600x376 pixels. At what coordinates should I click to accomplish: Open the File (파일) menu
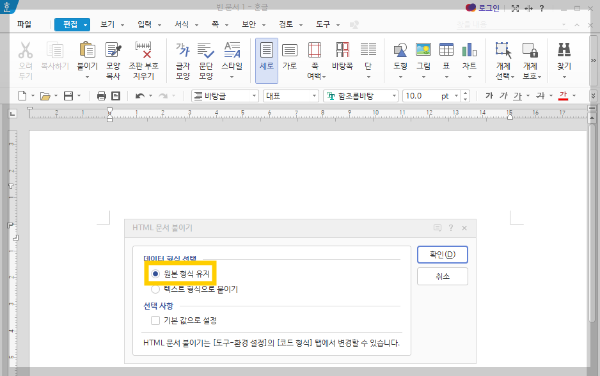24,24
